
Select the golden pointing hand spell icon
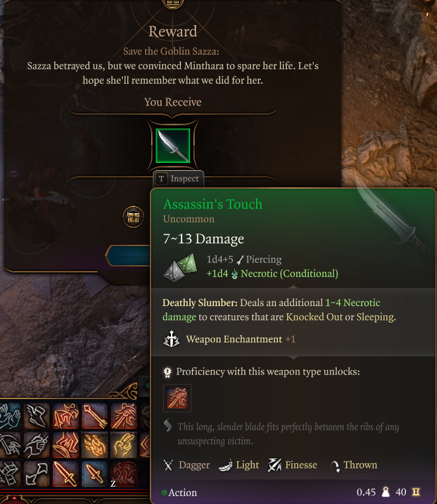tap(123, 445)
